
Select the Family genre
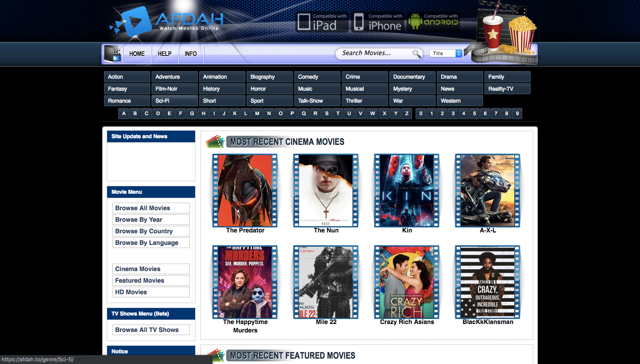click(508, 77)
